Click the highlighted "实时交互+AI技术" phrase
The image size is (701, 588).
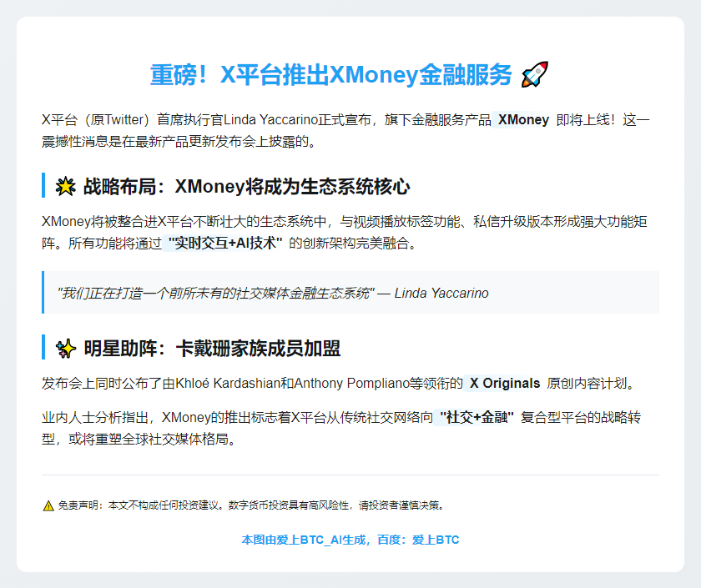224,243
